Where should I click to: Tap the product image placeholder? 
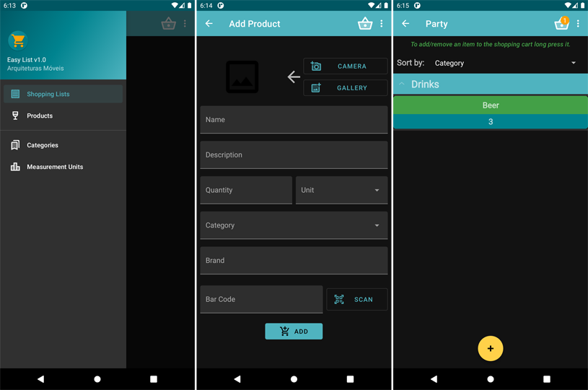(242, 77)
